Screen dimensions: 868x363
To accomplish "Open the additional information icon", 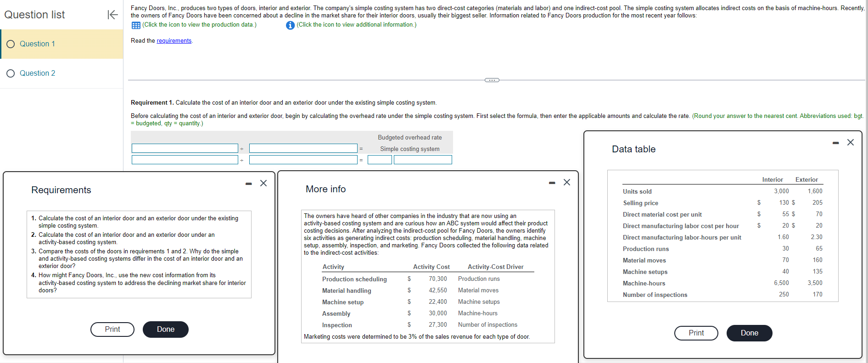I will tap(290, 25).
